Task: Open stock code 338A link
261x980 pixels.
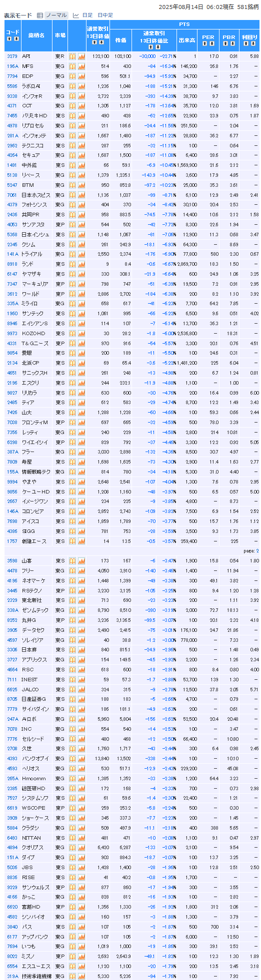Action: click(12, 610)
